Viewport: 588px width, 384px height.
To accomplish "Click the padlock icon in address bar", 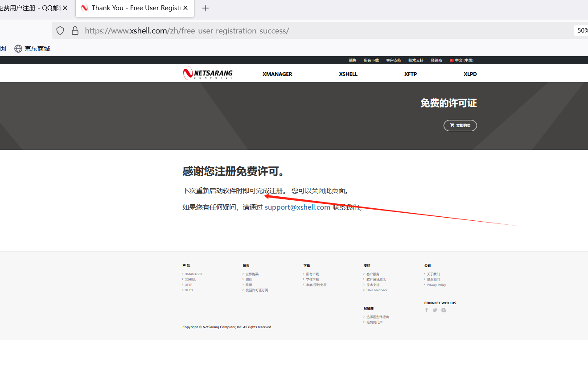I will click(x=75, y=31).
